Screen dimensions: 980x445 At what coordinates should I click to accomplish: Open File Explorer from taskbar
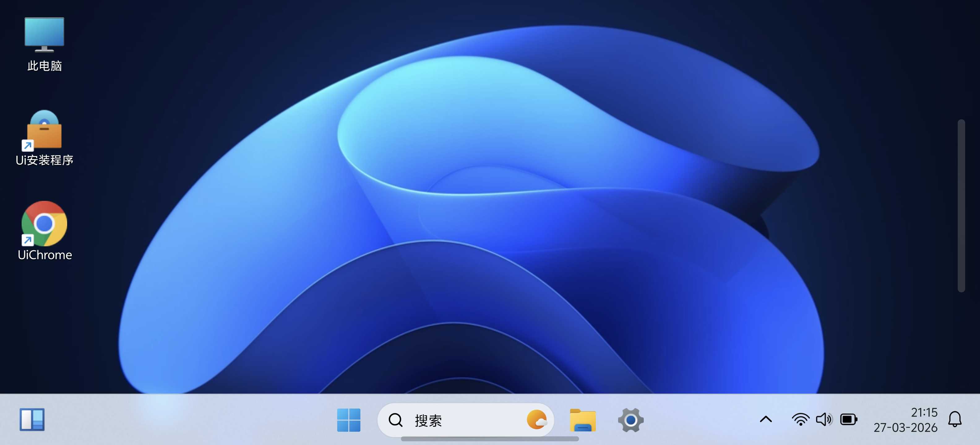click(582, 420)
